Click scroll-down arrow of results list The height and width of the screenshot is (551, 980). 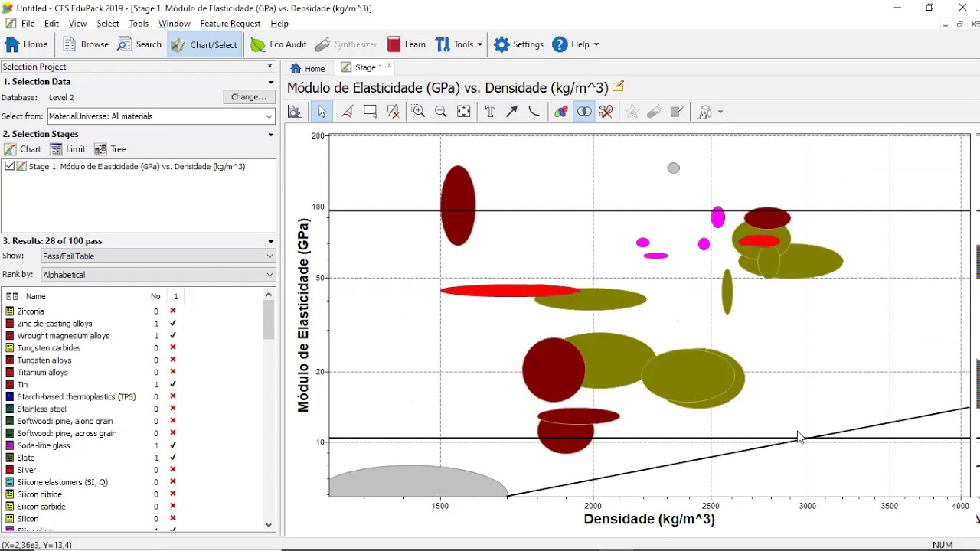click(x=269, y=525)
